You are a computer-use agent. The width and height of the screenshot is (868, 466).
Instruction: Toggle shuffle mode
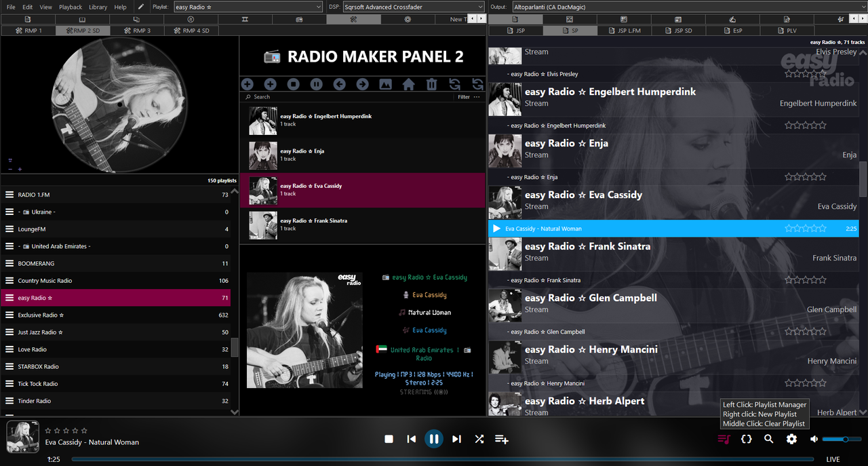click(x=479, y=439)
